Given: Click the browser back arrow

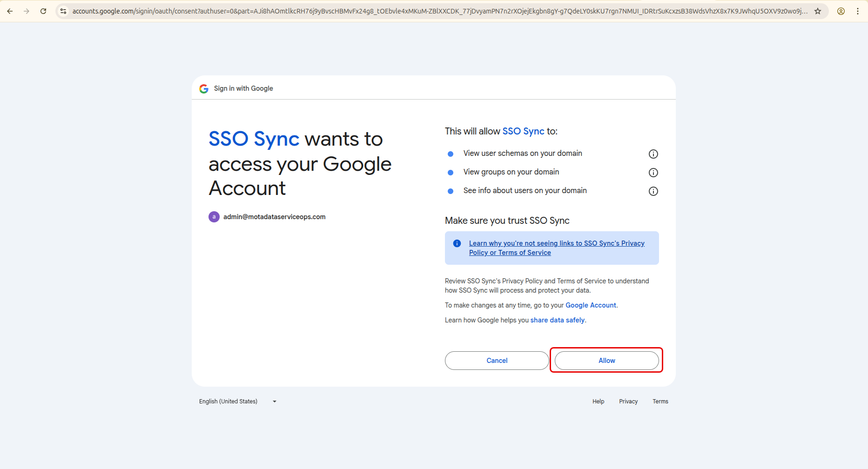Looking at the screenshot, I should [x=10, y=11].
